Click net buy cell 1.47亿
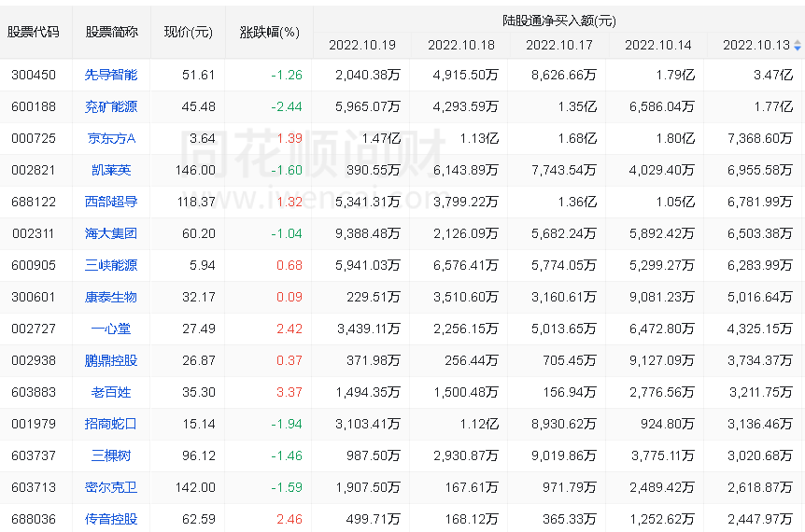This screenshot has width=805, height=532. [x=381, y=138]
